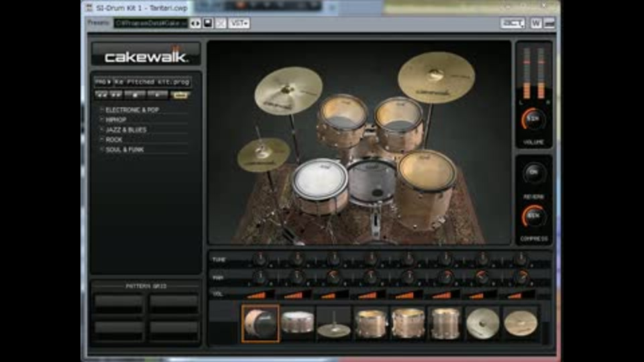
Task: Click the last cymbal's VOL slider
Action: click(520, 294)
